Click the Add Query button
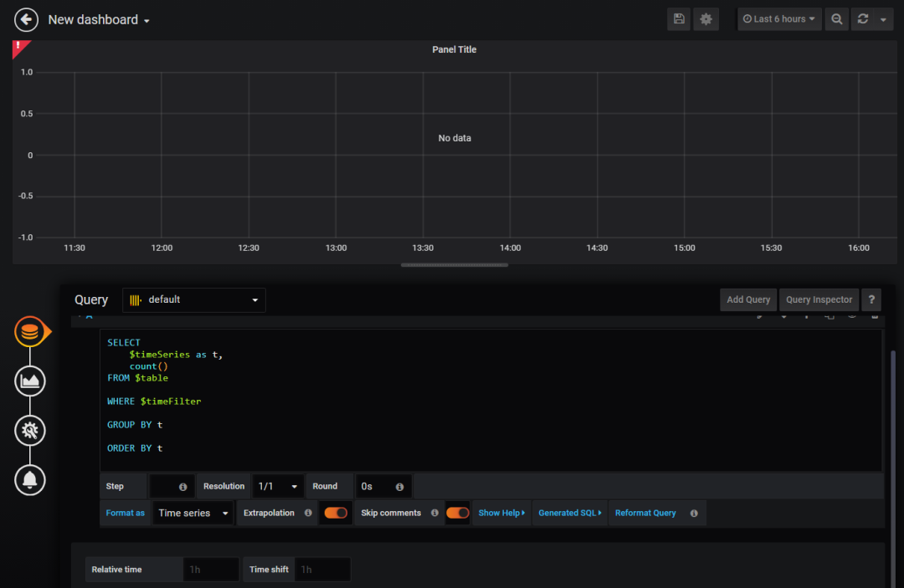904x588 pixels. pyautogui.click(x=747, y=300)
